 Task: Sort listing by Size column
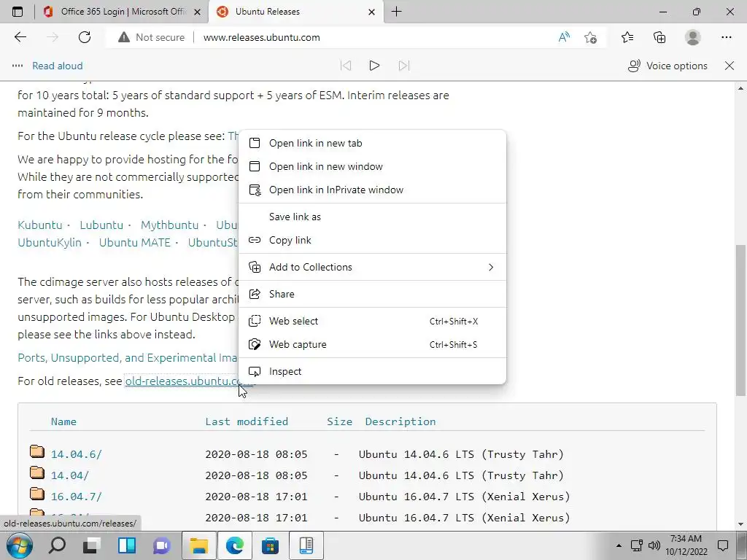(339, 421)
